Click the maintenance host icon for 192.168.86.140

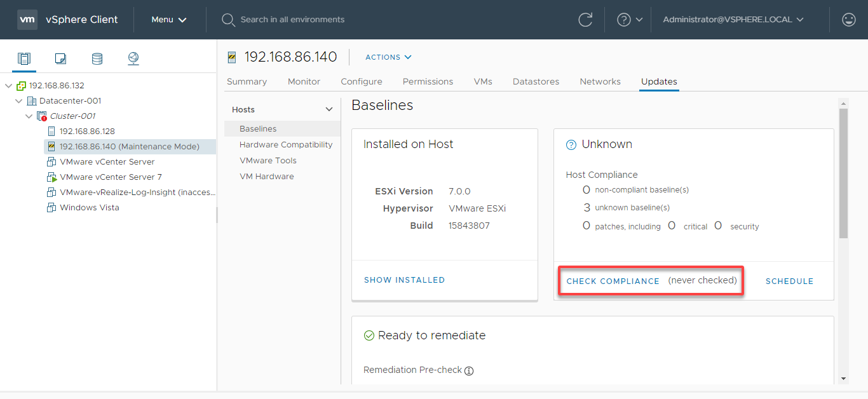click(52, 147)
